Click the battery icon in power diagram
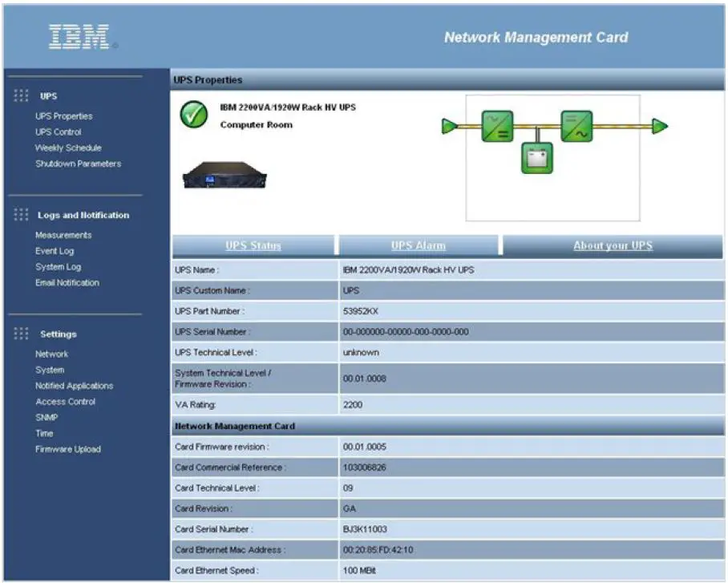728x583 pixels. point(536,158)
